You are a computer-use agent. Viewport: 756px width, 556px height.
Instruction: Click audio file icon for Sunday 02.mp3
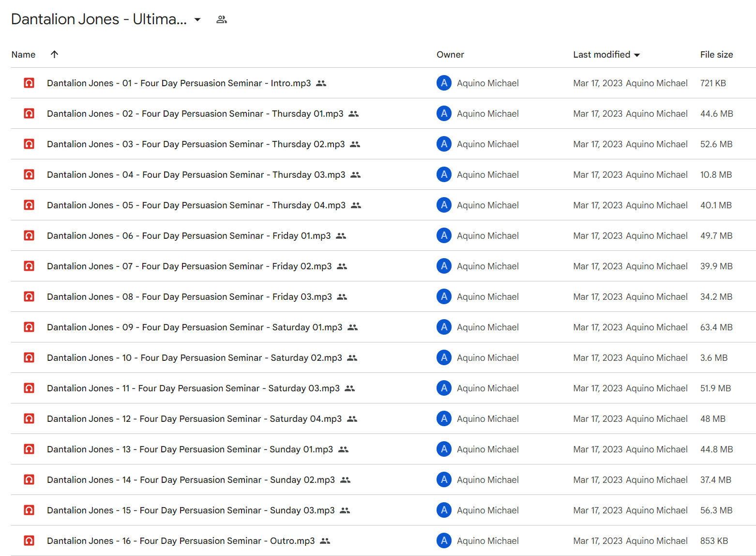[29, 479]
